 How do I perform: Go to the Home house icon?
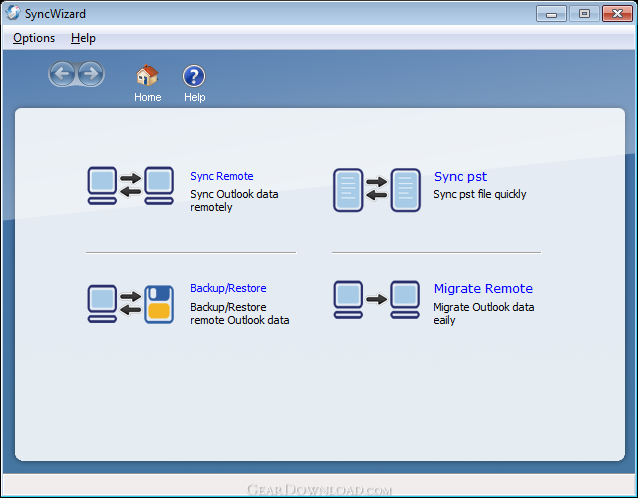pos(147,76)
